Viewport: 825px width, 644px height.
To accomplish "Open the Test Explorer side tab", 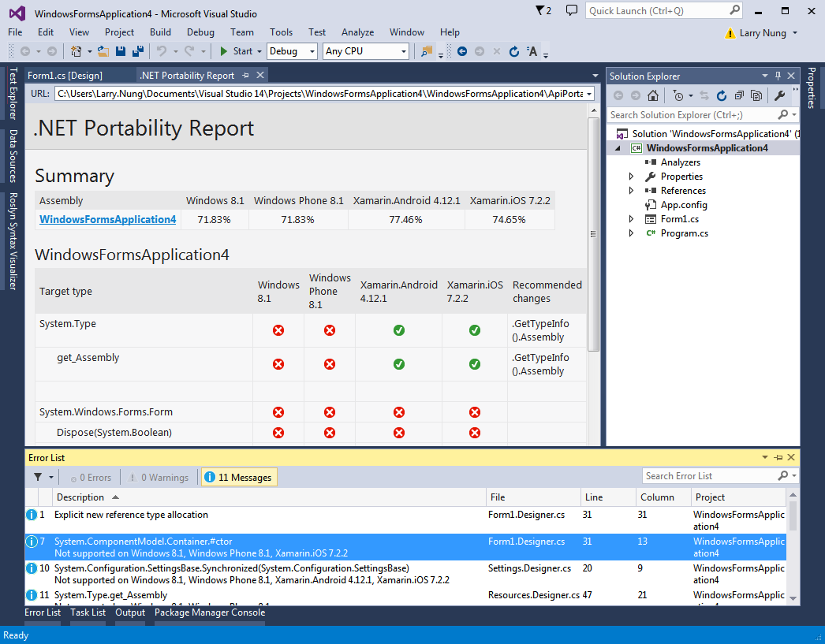I will 13,94.
